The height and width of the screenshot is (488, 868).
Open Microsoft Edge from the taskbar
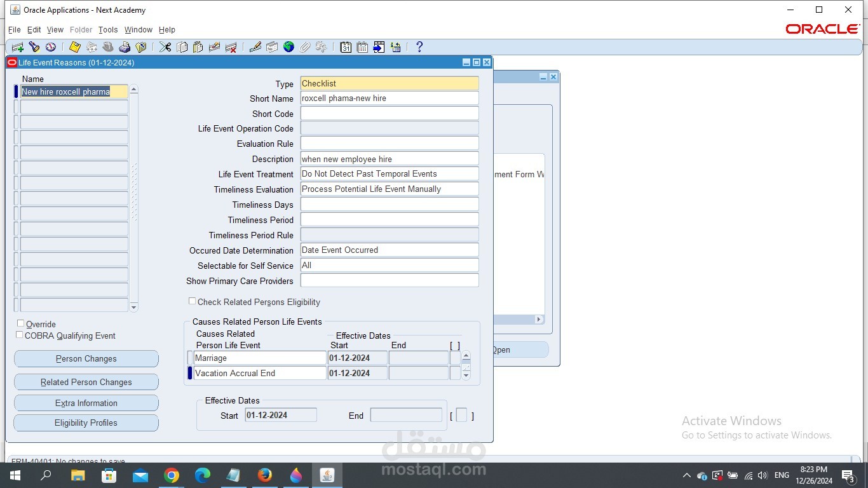(x=202, y=475)
